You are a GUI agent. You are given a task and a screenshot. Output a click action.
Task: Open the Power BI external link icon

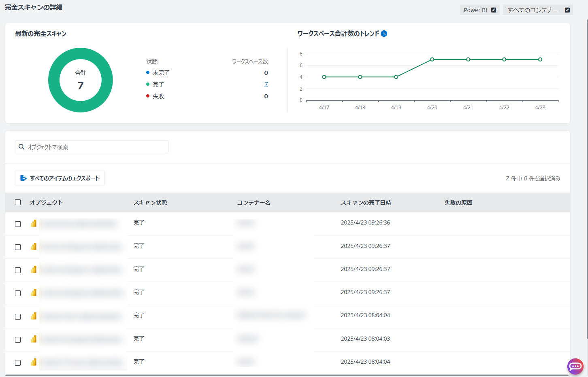[493, 10]
